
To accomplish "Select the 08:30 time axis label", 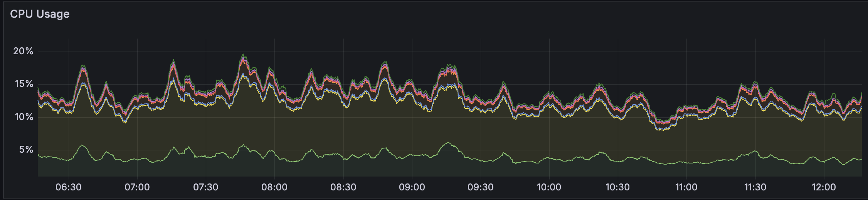I will (343, 187).
